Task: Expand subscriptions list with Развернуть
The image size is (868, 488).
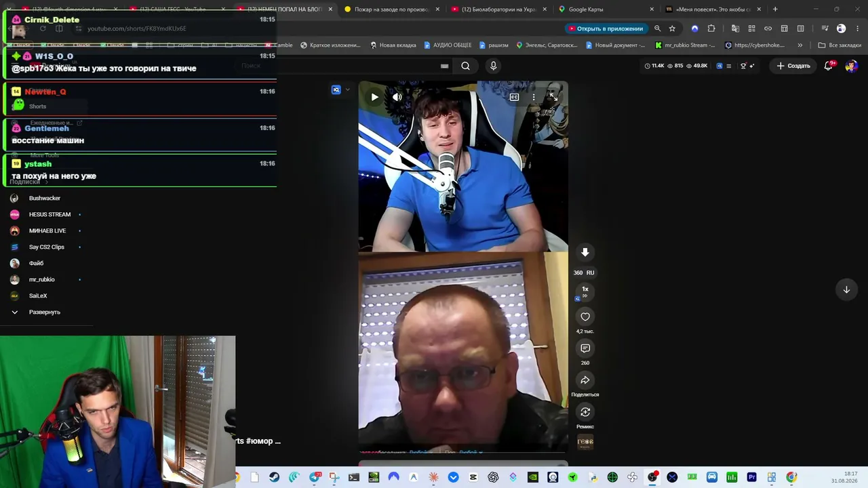Action: coord(46,312)
